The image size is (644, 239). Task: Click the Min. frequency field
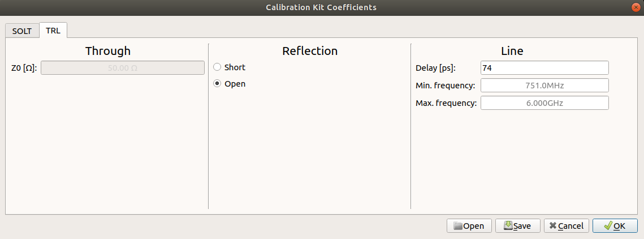(544, 86)
